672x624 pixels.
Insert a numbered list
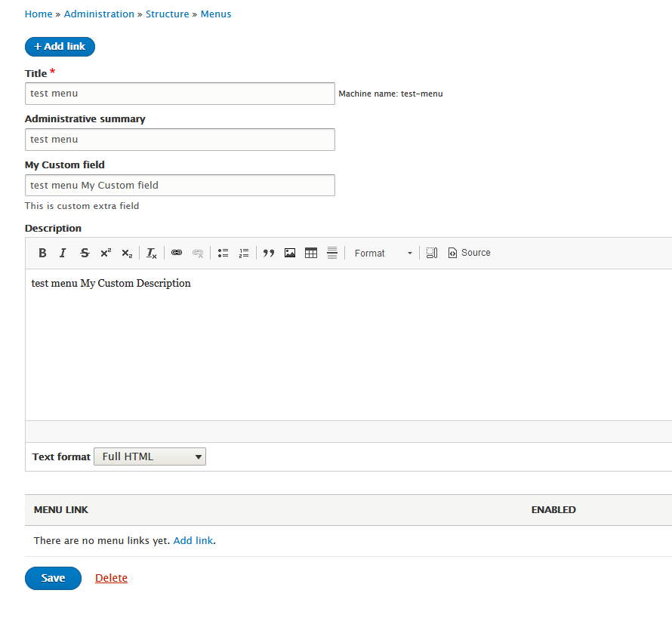[x=244, y=254]
